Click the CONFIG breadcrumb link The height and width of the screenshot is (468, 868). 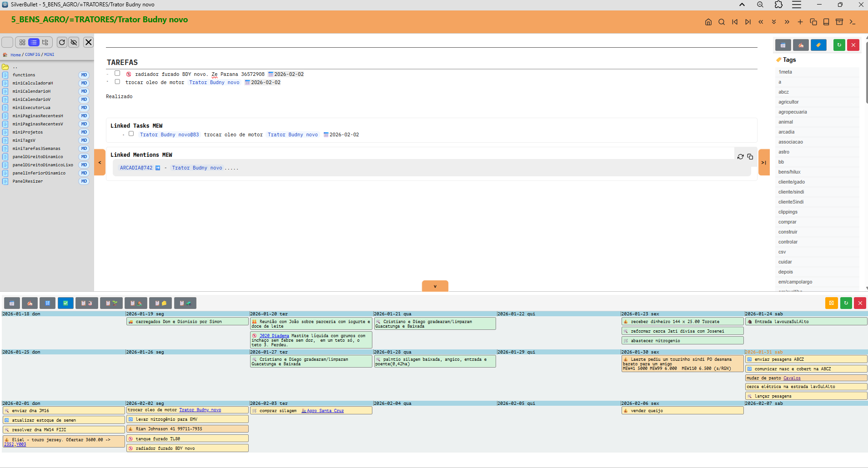(32, 55)
